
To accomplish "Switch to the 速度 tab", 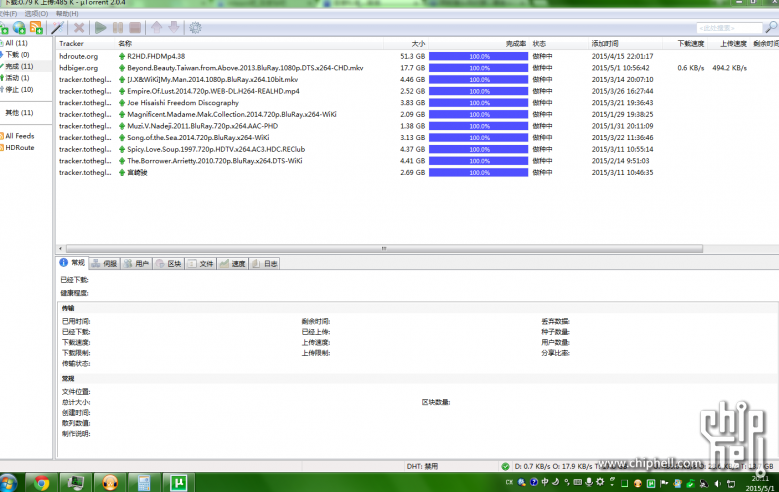I will pyautogui.click(x=233, y=263).
